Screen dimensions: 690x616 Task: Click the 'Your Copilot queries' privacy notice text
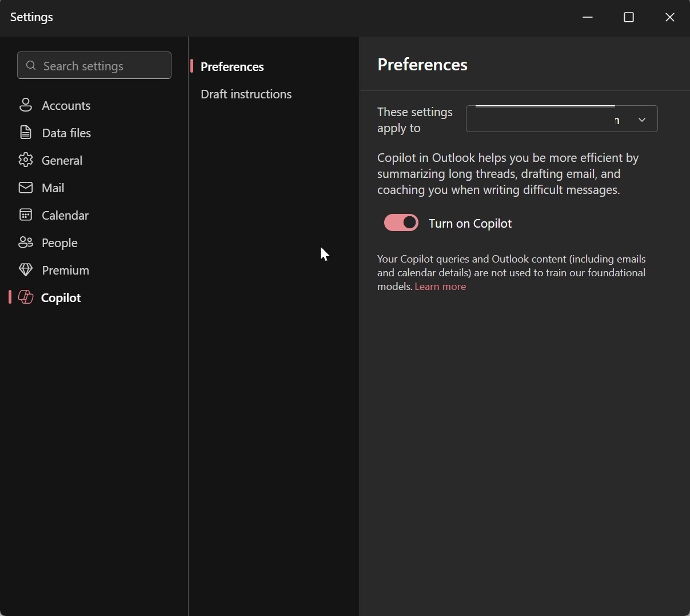click(512, 273)
